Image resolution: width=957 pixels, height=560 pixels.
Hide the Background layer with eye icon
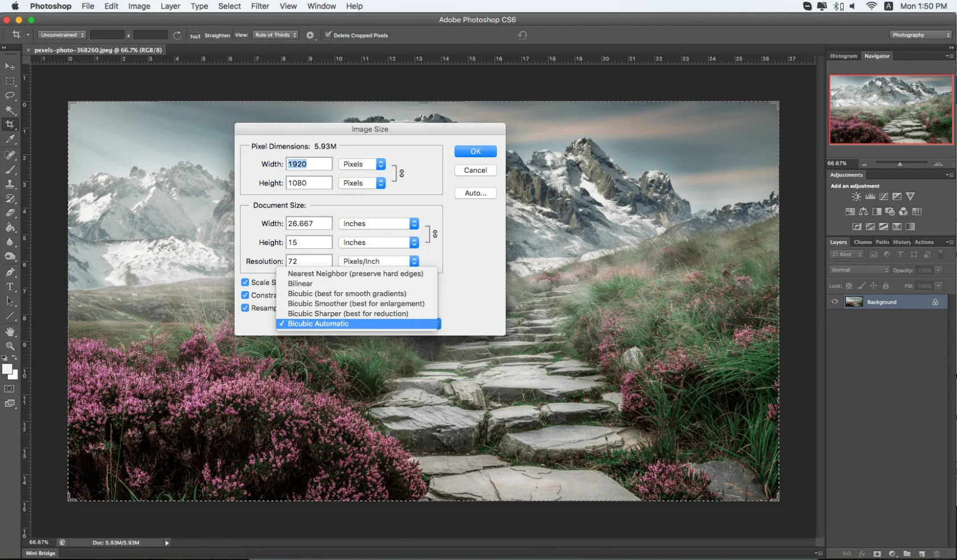(835, 302)
